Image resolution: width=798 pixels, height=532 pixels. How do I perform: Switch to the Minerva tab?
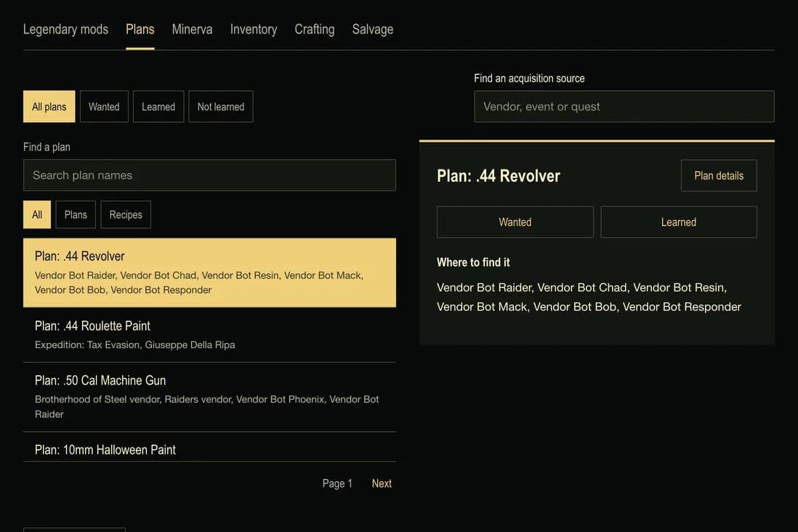pos(192,30)
